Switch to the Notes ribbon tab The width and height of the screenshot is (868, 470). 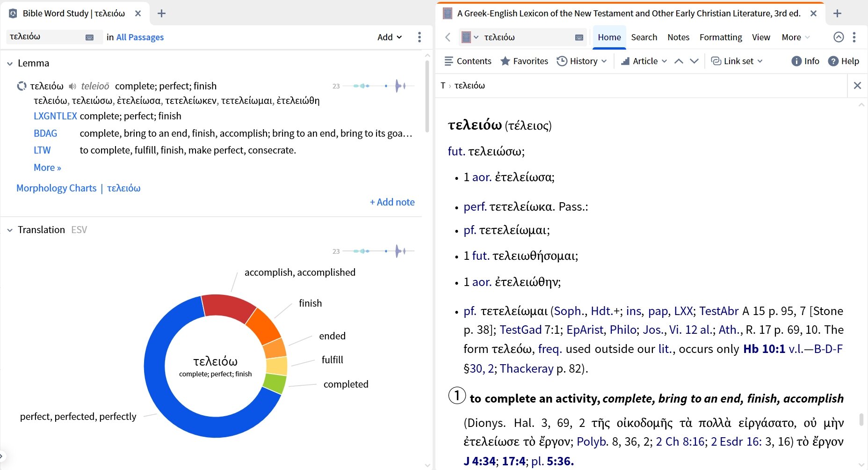coord(678,37)
